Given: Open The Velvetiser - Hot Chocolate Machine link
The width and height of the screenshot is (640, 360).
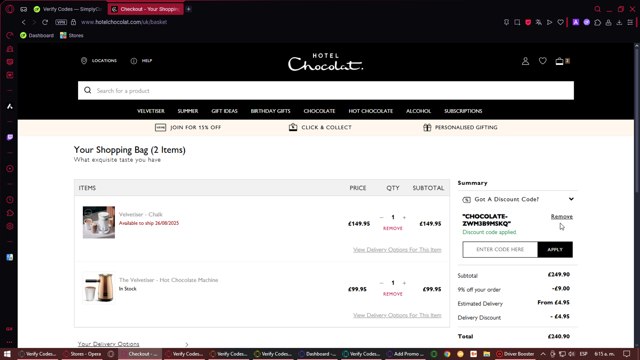Looking at the screenshot, I should click(x=168, y=280).
